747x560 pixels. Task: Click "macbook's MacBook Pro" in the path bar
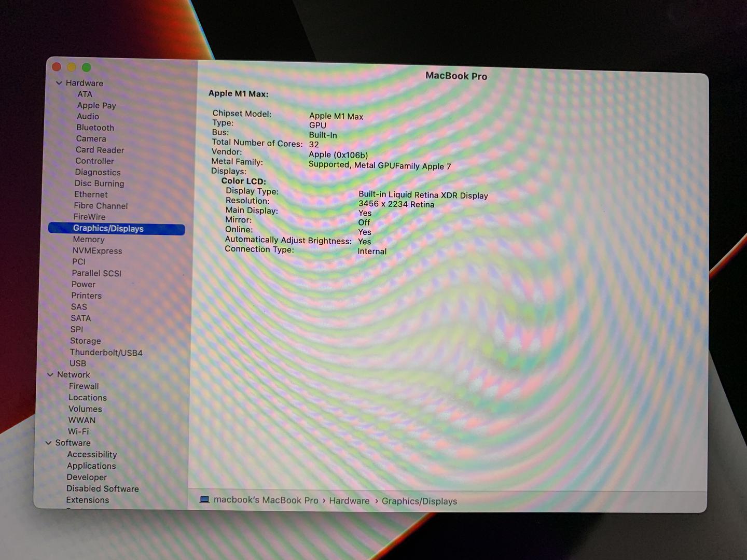click(266, 500)
